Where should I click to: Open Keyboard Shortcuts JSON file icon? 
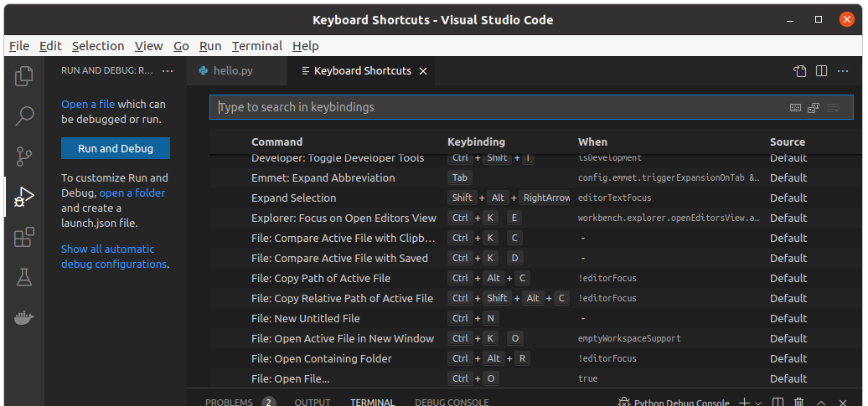click(x=799, y=71)
